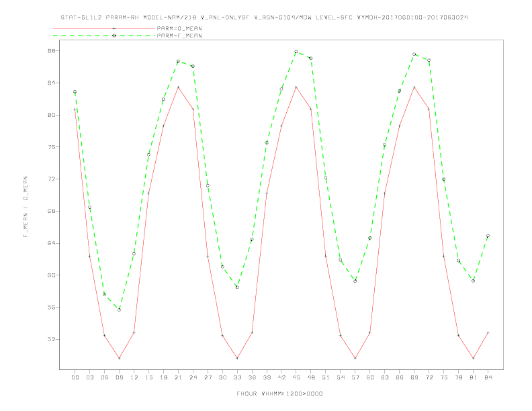Click the x-axis tick label 21
Viewport: 532px width, 411px height.
tap(178, 377)
